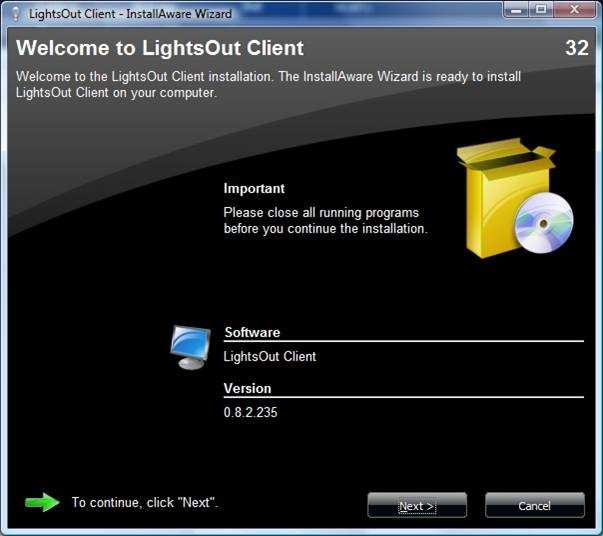Click the 'LightsOut Client' software name text
Viewport: 603px width, 536px height.
click(x=270, y=356)
